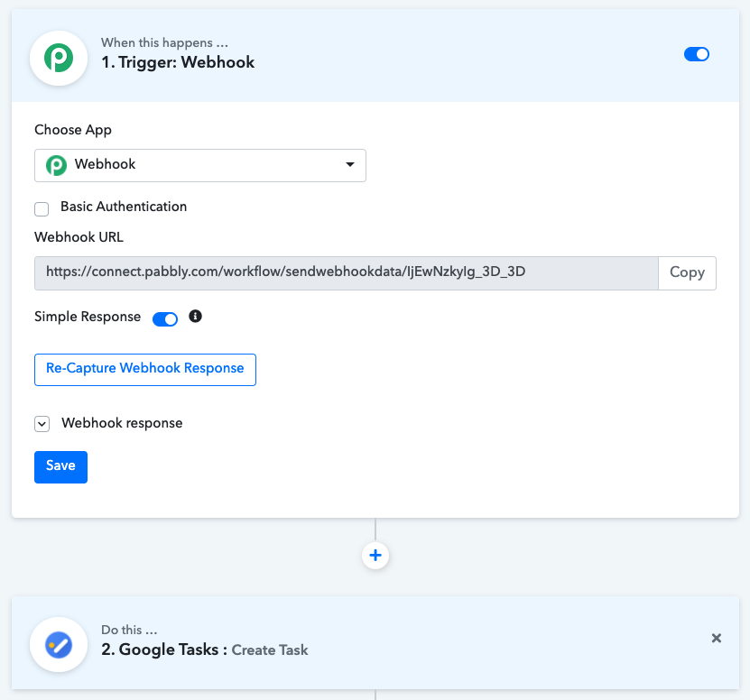Image resolution: width=750 pixels, height=700 pixels.
Task: Click the Pabbly trigger step logo icon
Action: 59,59
